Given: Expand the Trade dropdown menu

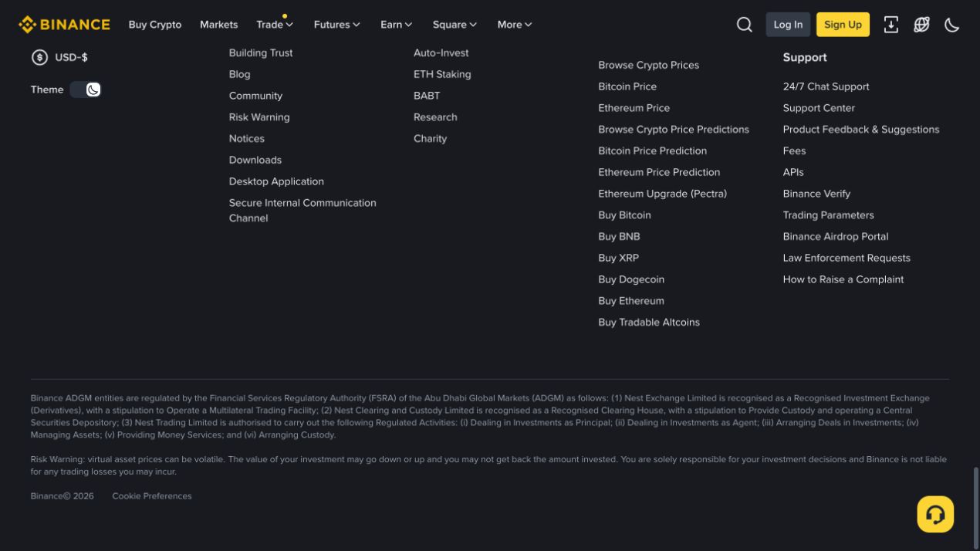Looking at the screenshot, I should [275, 25].
